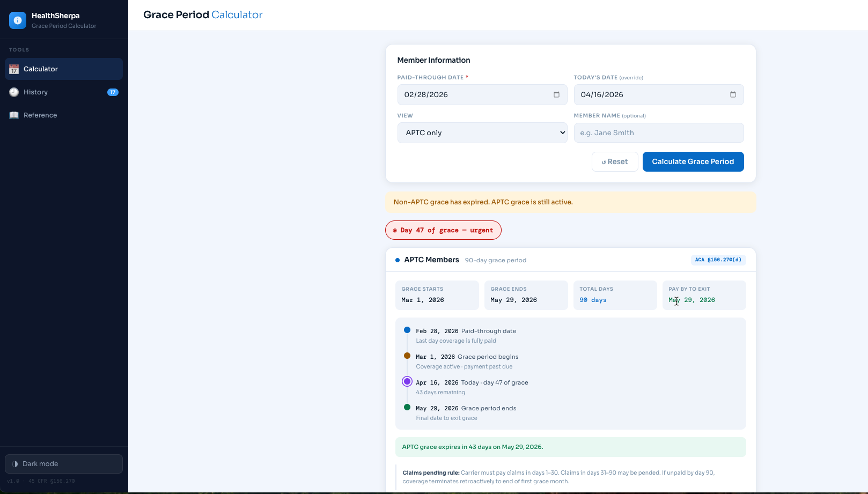868x494 pixels.
Task: Click the Claims pending rule note
Action: [570, 477]
